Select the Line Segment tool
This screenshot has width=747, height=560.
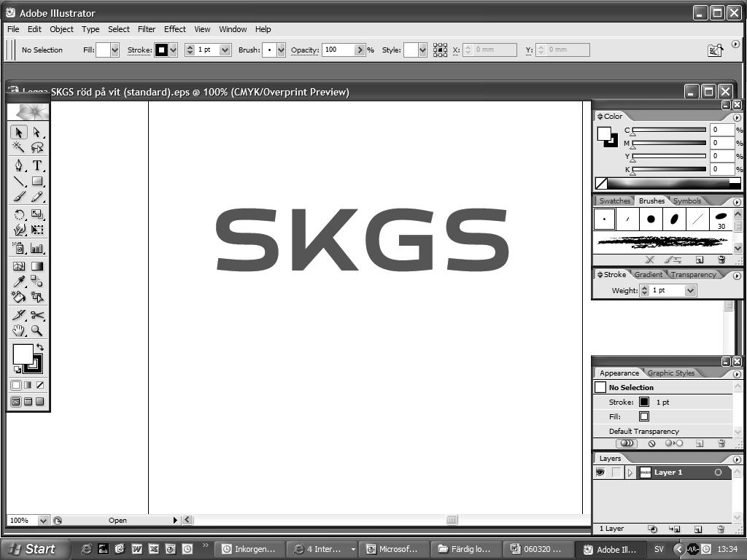point(18,181)
